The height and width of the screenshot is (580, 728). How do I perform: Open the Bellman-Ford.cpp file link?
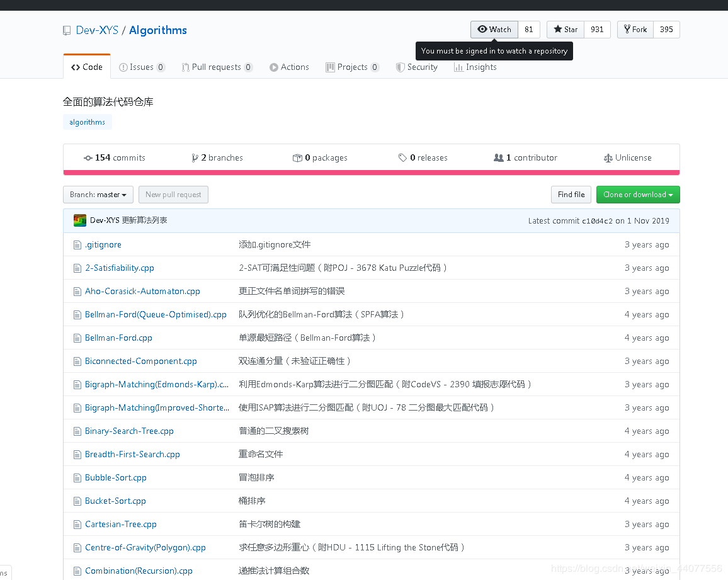click(118, 338)
